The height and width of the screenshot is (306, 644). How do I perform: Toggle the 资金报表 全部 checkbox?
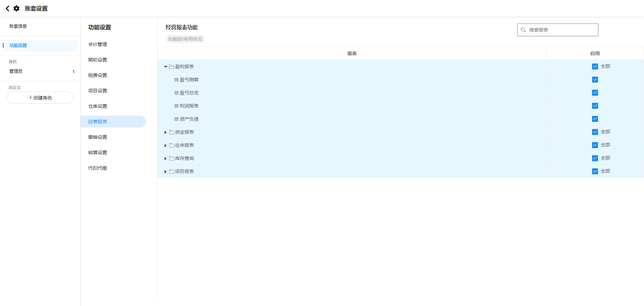pyautogui.click(x=595, y=132)
